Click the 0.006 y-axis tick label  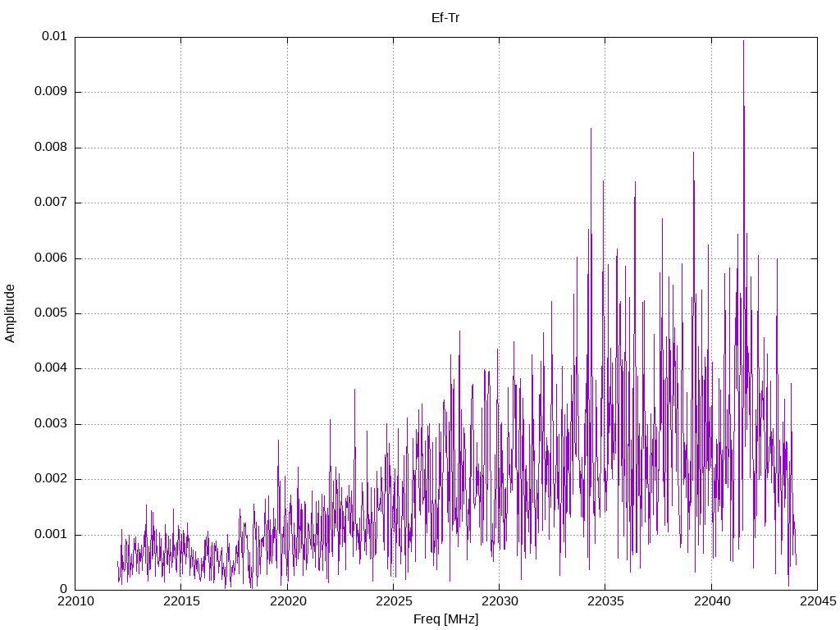coord(50,258)
